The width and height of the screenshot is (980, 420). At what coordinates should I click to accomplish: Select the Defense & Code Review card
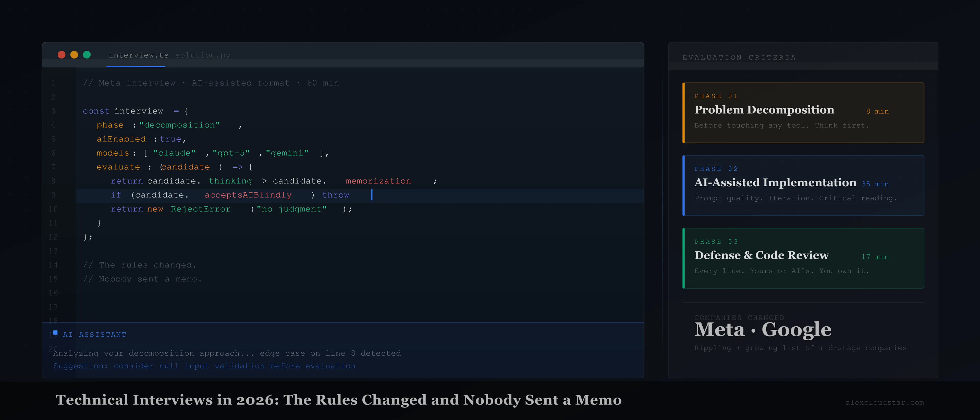803,258
